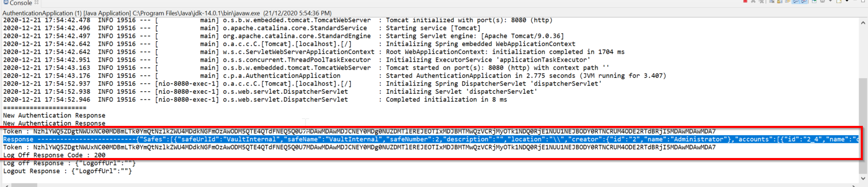The height and width of the screenshot is (187, 868).
Task: Click the Clear Console toolbar icon
Action: click(772, 2)
